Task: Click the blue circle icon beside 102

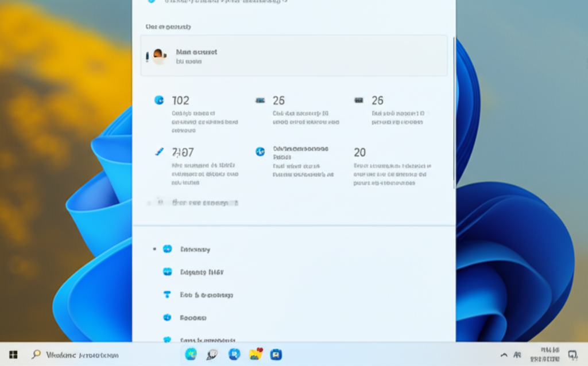Action: (x=159, y=100)
